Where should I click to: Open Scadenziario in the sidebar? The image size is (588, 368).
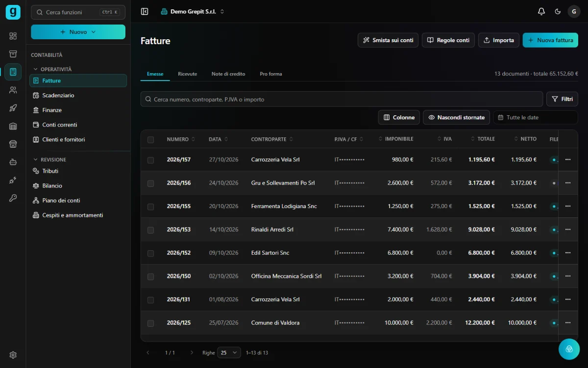78,95
